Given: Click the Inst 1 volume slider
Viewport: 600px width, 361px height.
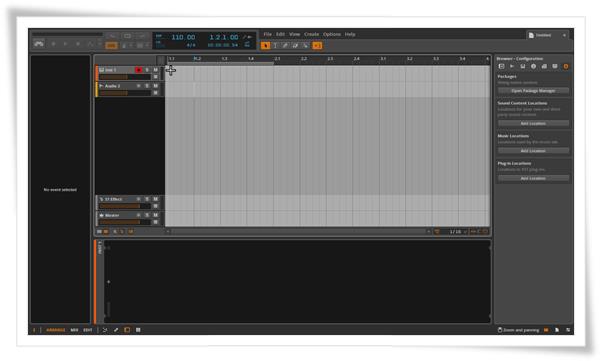Looking at the screenshot, I should [x=125, y=77].
